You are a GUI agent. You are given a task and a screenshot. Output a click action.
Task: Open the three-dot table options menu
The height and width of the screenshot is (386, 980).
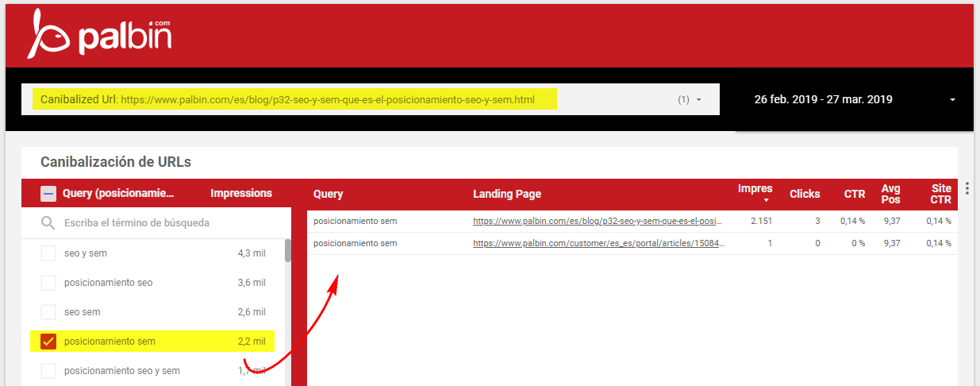click(x=967, y=188)
